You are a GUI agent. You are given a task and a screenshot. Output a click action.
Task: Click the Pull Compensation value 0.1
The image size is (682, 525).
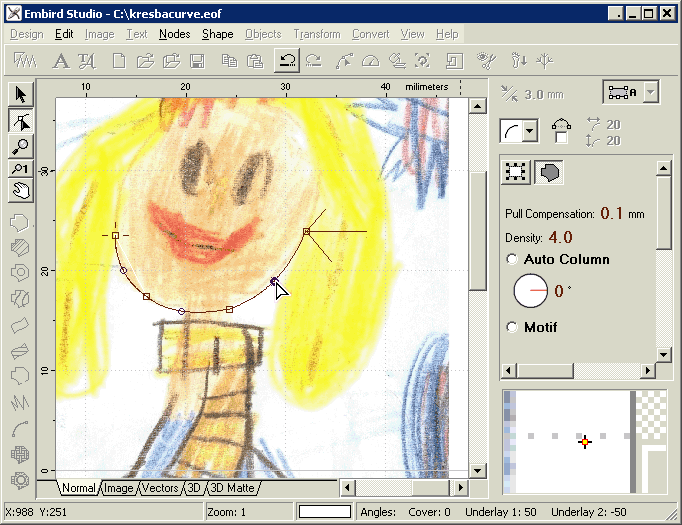[x=611, y=213]
